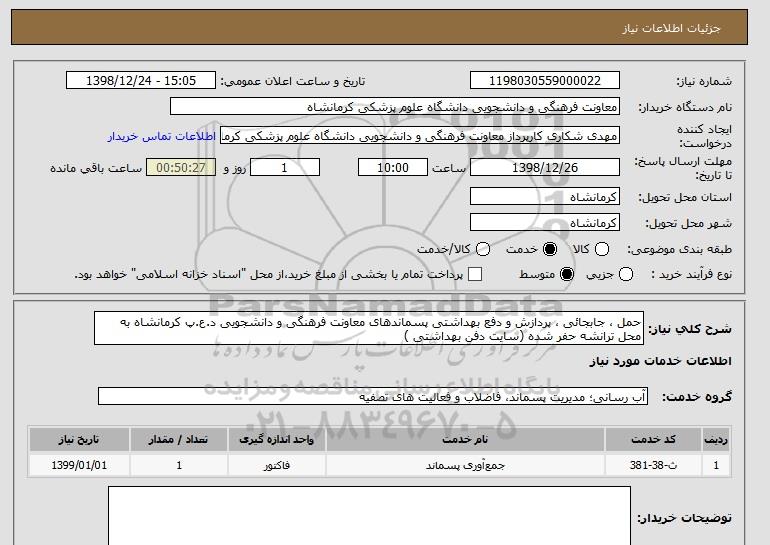Toggle the اسناد خزانه اسلامی payment checkbox
Image resolution: width=770 pixels, height=545 pixels.
tap(474, 274)
